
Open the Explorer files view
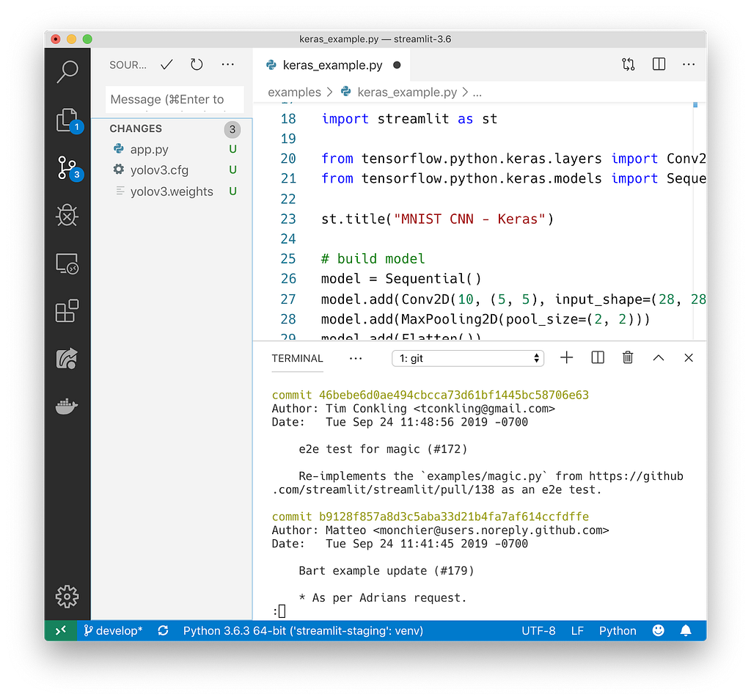point(67,120)
